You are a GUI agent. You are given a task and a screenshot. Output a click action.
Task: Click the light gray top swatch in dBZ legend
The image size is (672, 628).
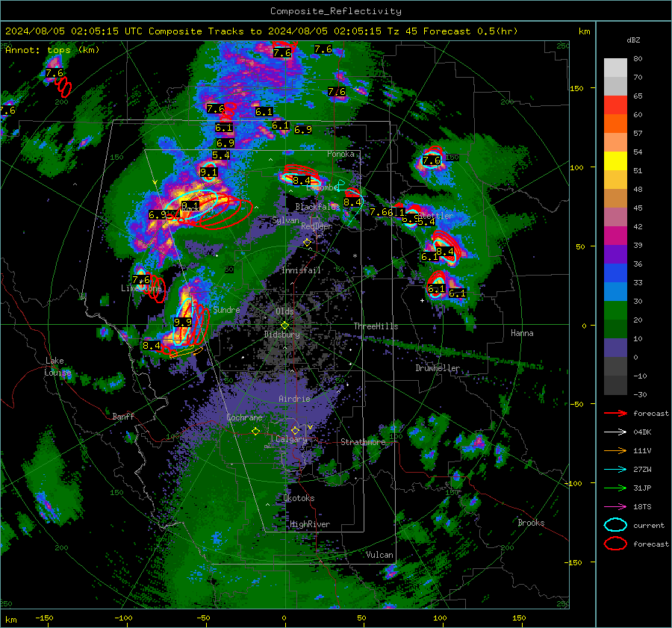click(615, 68)
